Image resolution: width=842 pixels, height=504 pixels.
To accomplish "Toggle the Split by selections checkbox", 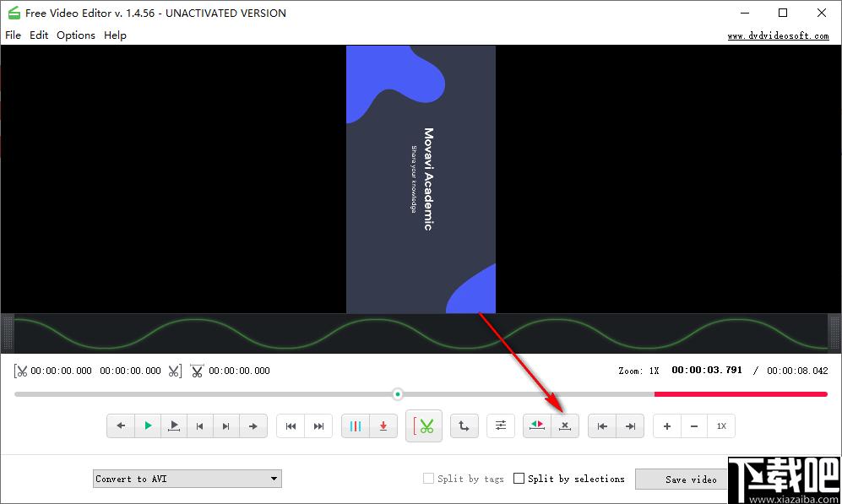I will pyautogui.click(x=519, y=478).
